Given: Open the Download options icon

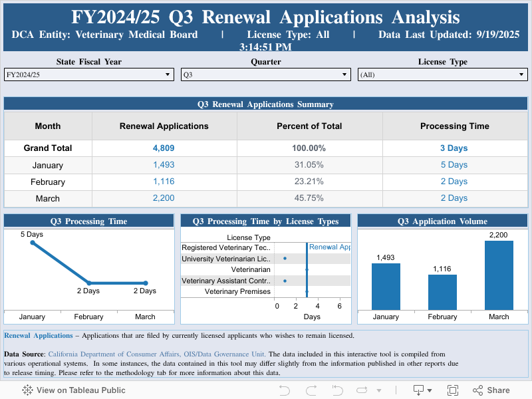Looking at the screenshot, I should 422,390.
